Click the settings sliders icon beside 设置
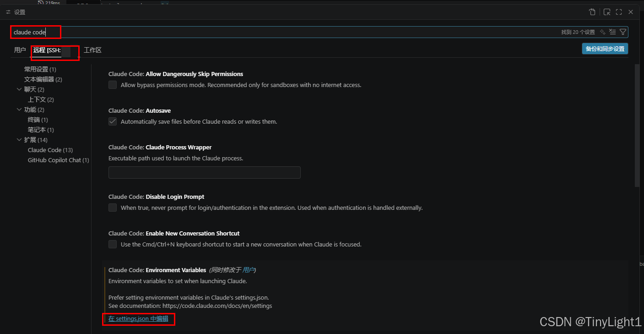The width and height of the screenshot is (644, 334). pyautogui.click(x=8, y=12)
